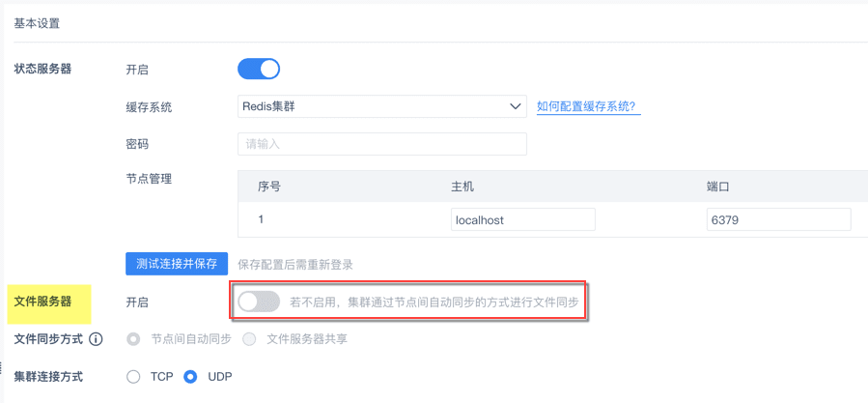The height and width of the screenshot is (403, 868).
Task: Choose TCP as cluster connection mode
Action: 133,376
